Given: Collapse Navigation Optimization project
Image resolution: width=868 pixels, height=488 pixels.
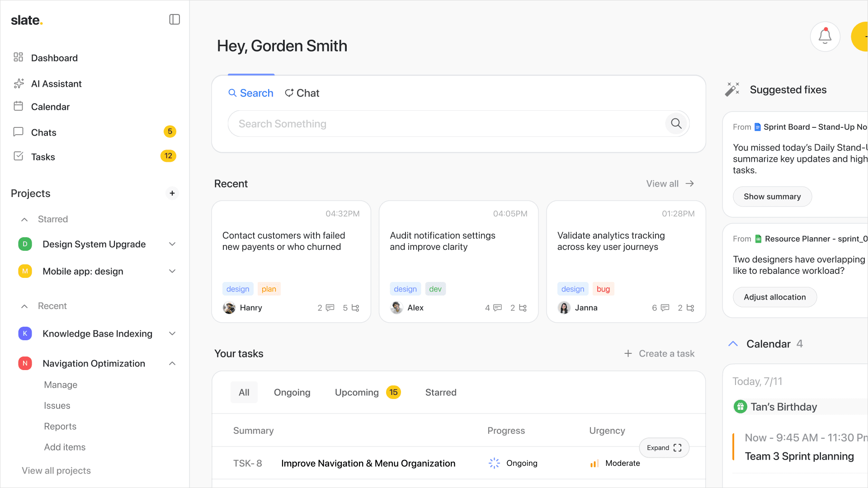Looking at the screenshot, I should tap(172, 364).
